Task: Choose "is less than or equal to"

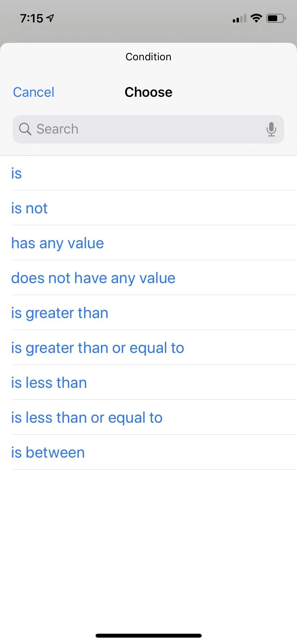Action: (x=148, y=417)
